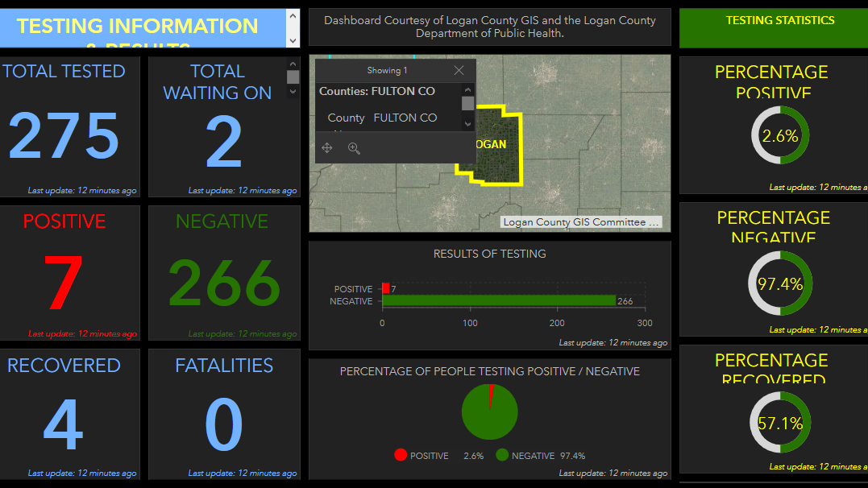
Task: Click the green NEGATIVE legend dot
Action: click(x=502, y=456)
